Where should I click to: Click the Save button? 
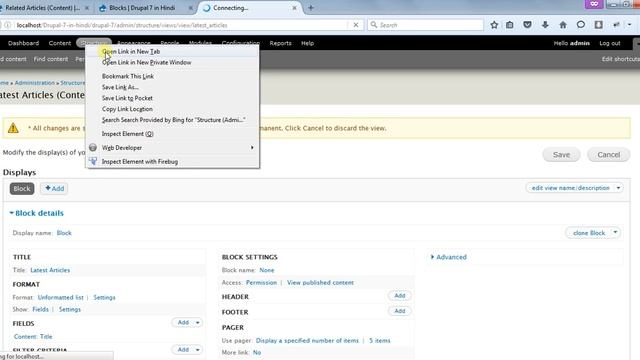[x=561, y=155]
